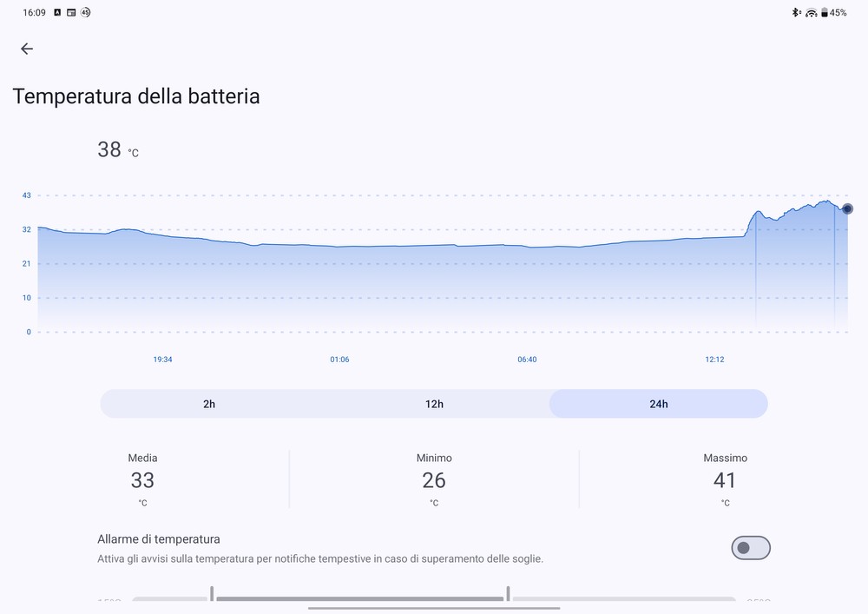The image size is (868, 614).
Task: Switch to the 2h time range
Action: tap(209, 404)
